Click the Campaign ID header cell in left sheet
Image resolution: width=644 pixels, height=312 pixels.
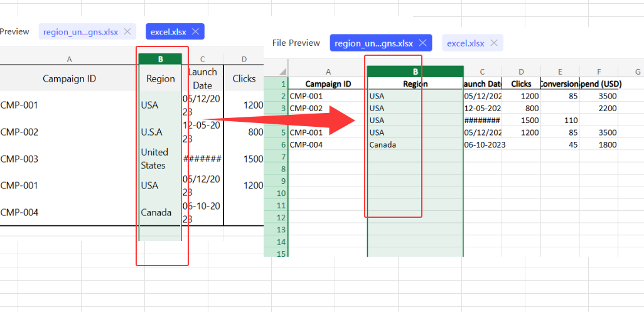point(69,78)
